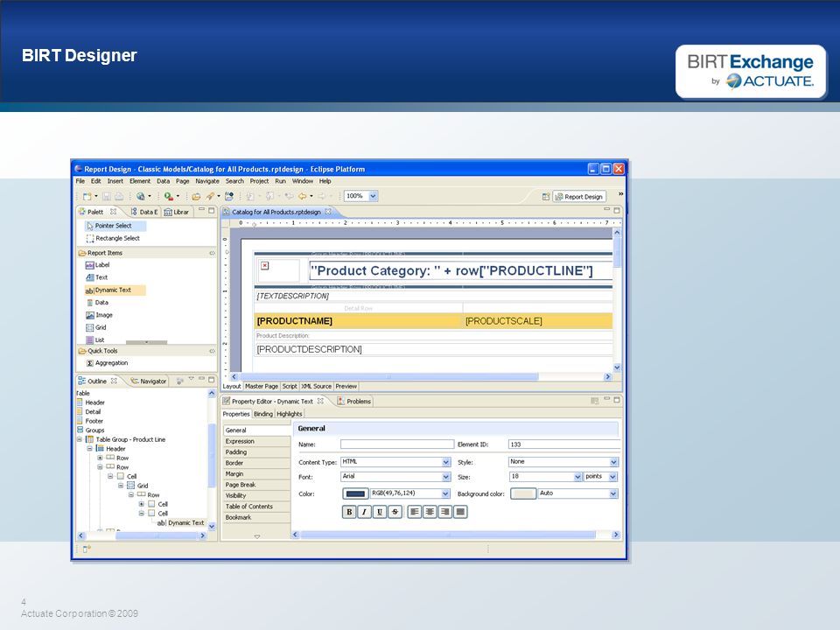This screenshot has height=630, width=840.
Task: Click the New toolbar icon
Action: [x=87, y=197]
